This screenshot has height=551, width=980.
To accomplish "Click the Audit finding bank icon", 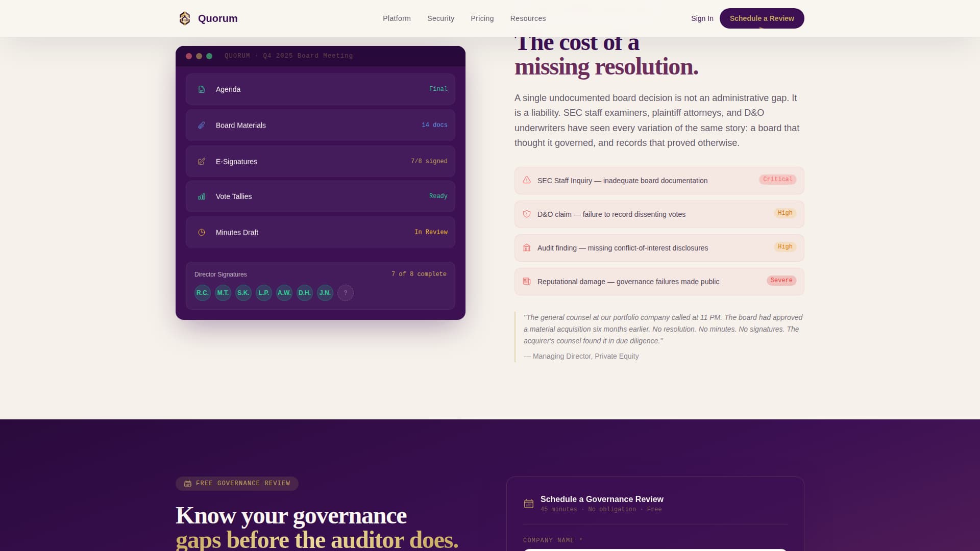I will click(x=526, y=247).
